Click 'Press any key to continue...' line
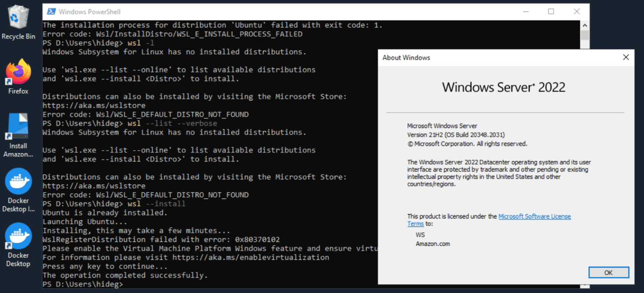644x293 pixels. 105,266
